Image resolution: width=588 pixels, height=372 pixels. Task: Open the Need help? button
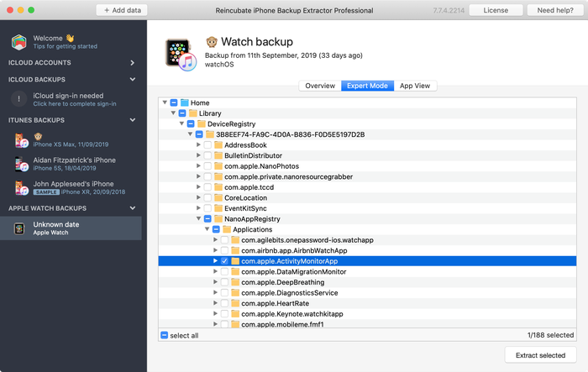(x=555, y=10)
